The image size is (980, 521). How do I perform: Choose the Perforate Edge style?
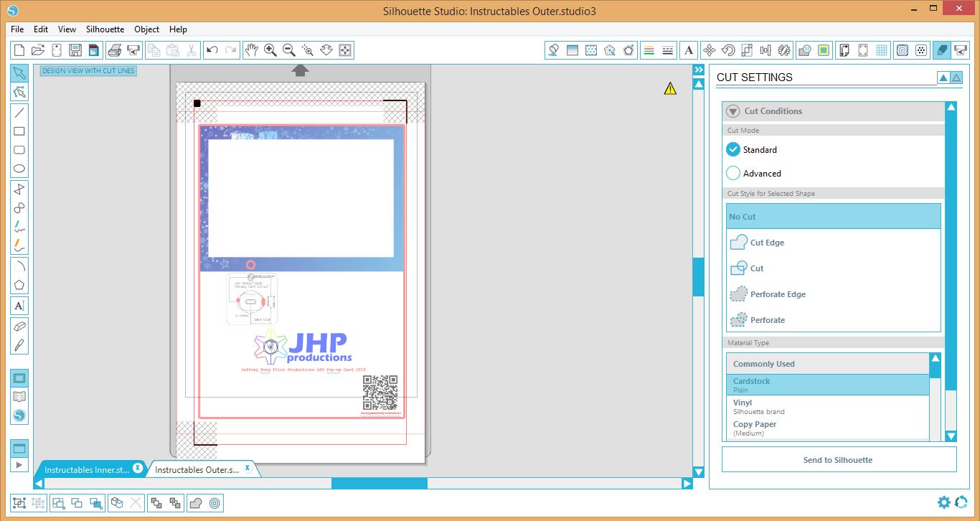(833, 294)
